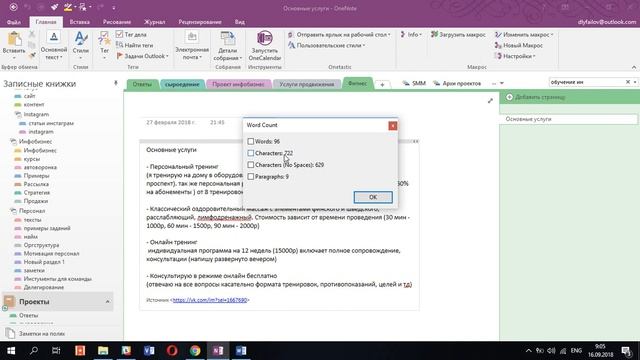
Task: Collapse the Проекты notebook
Action: point(108,302)
